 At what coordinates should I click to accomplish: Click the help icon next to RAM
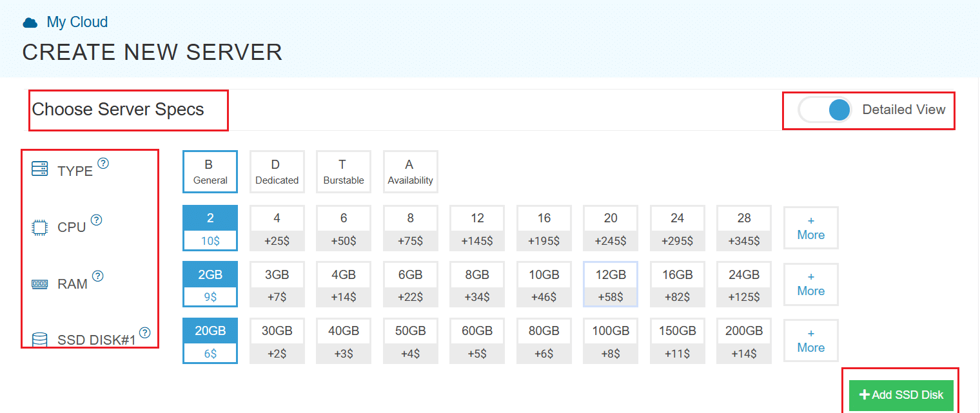97,276
